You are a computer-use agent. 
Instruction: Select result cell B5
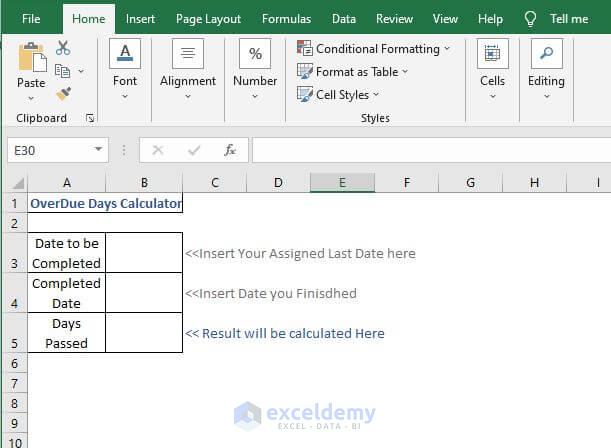pyautogui.click(x=144, y=333)
